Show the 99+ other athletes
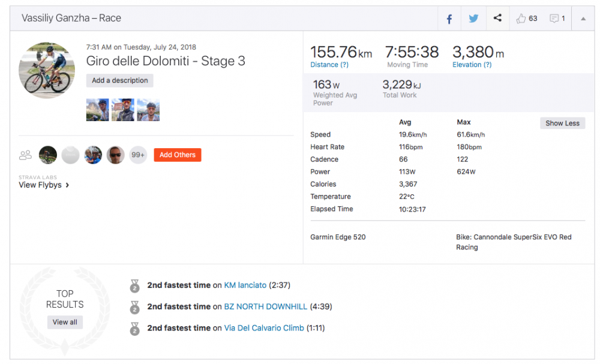The image size is (600, 364). click(138, 155)
